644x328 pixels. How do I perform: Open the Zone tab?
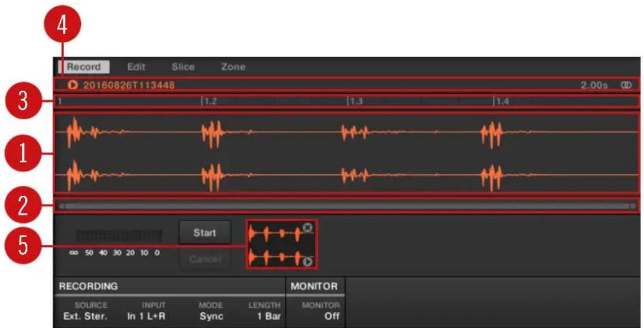[233, 66]
